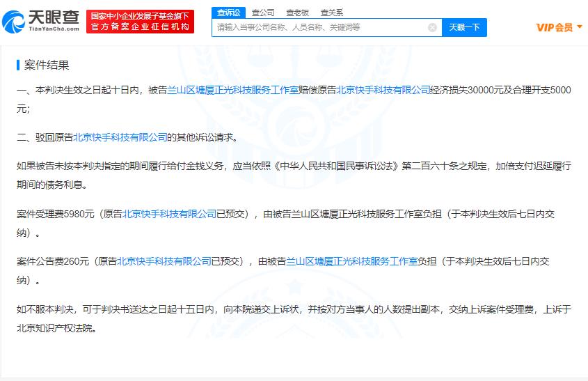Clear the search field with the X icon
The image size is (588, 381).
tap(432, 27)
